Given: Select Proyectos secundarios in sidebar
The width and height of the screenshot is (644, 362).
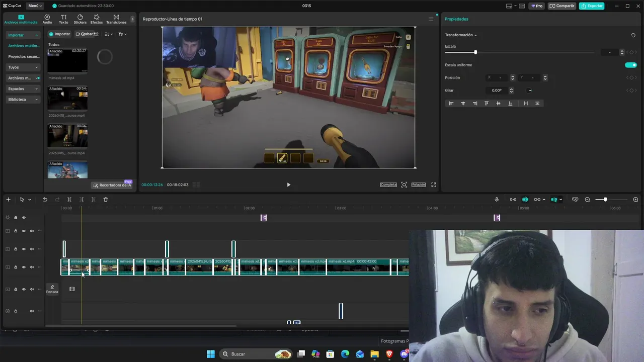Looking at the screenshot, I should pyautogui.click(x=23, y=57).
